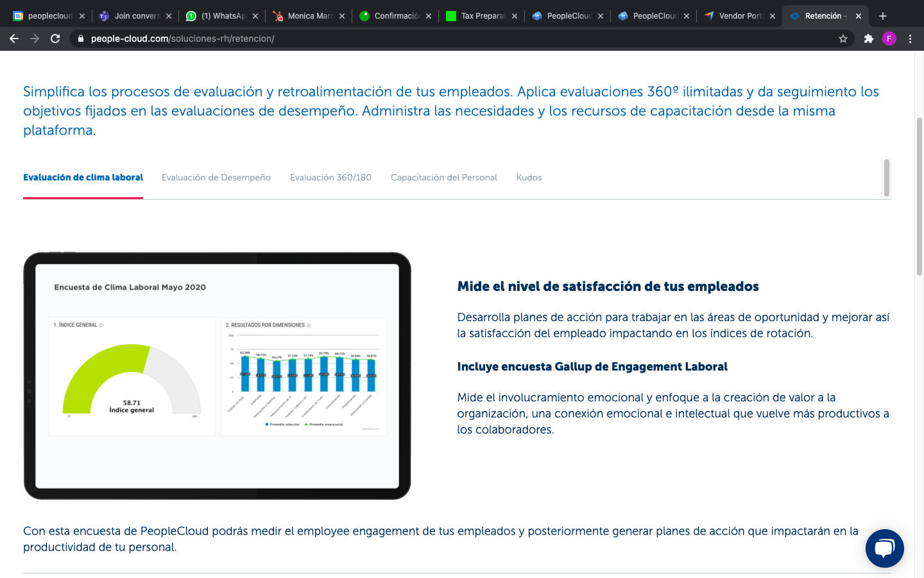Switch to the WhatsApp browser tab
The image size is (924, 578).
tap(221, 15)
